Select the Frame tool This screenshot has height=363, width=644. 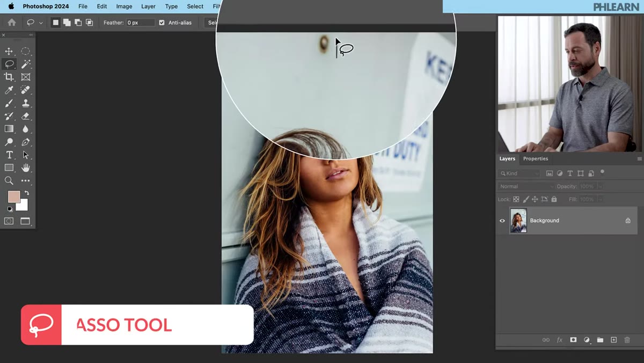tap(25, 77)
